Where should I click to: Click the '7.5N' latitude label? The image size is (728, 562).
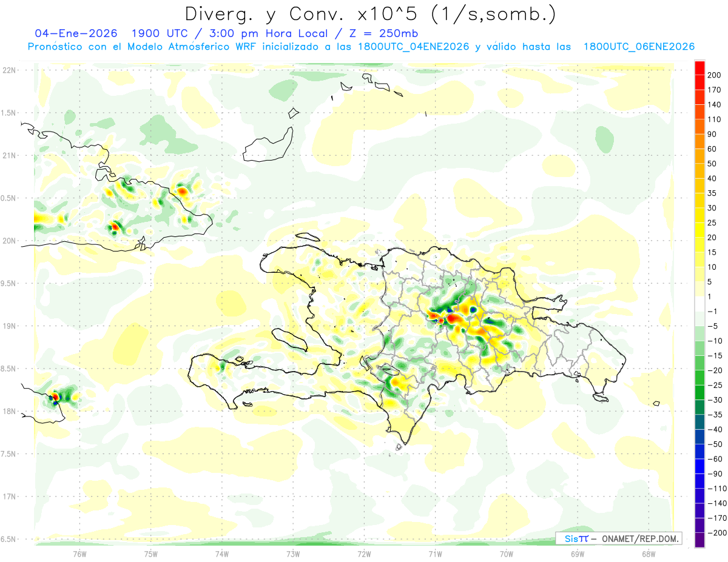click(8, 453)
